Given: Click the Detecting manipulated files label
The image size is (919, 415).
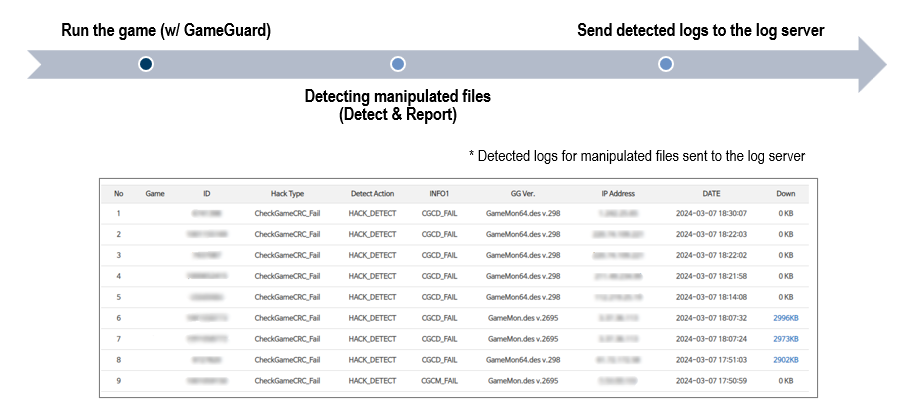Looking at the screenshot, I should pyautogui.click(x=397, y=105).
